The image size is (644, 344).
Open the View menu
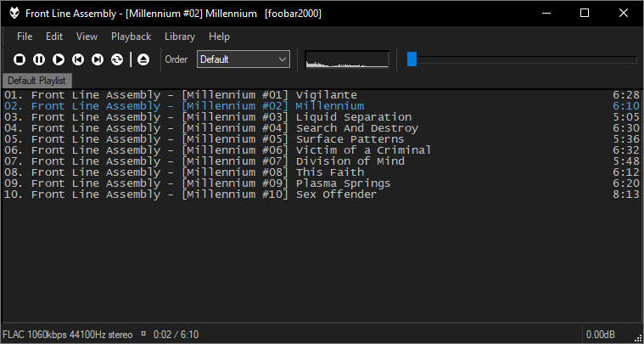87,37
